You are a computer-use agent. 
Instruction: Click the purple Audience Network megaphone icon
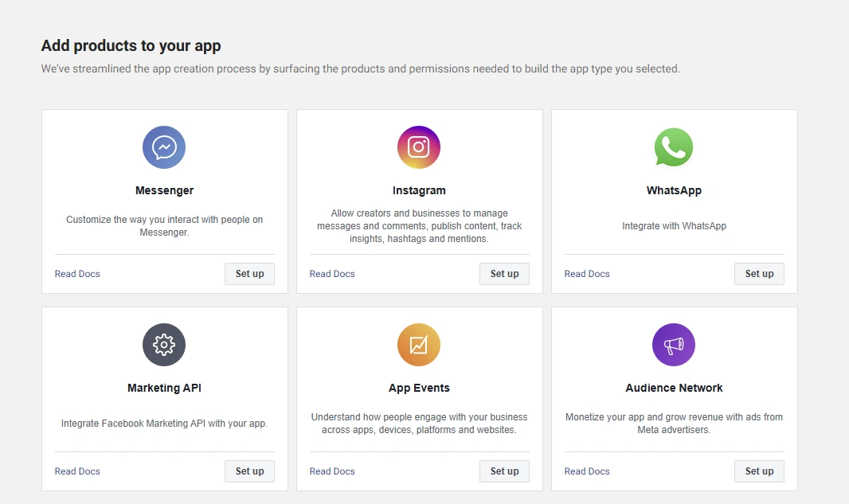(674, 345)
